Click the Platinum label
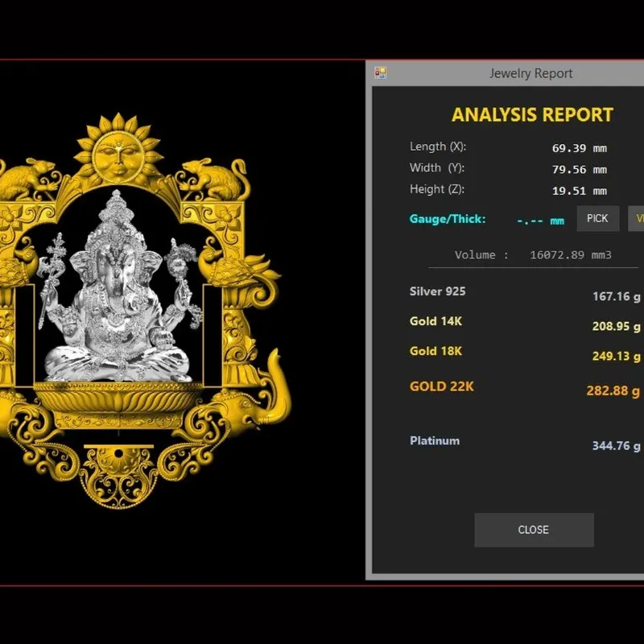 click(x=435, y=440)
